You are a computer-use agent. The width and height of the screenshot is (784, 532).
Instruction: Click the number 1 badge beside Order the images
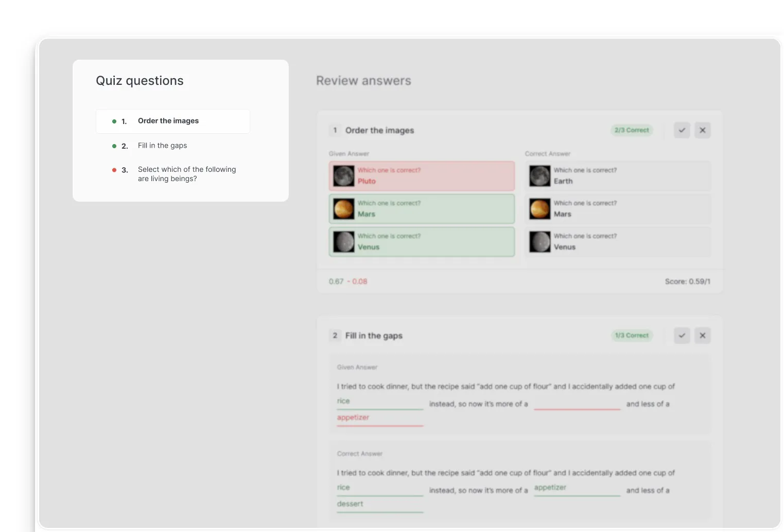click(x=335, y=130)
